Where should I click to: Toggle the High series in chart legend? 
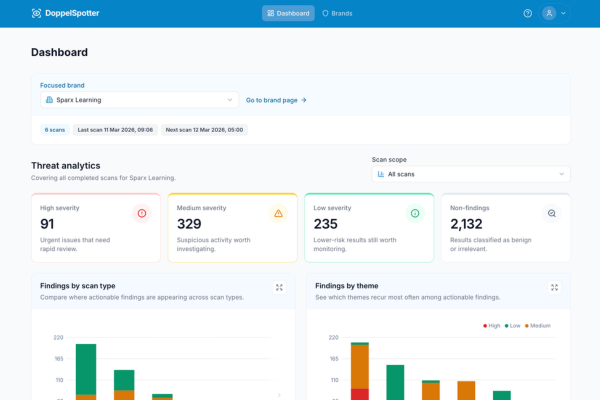click(491, 326)
